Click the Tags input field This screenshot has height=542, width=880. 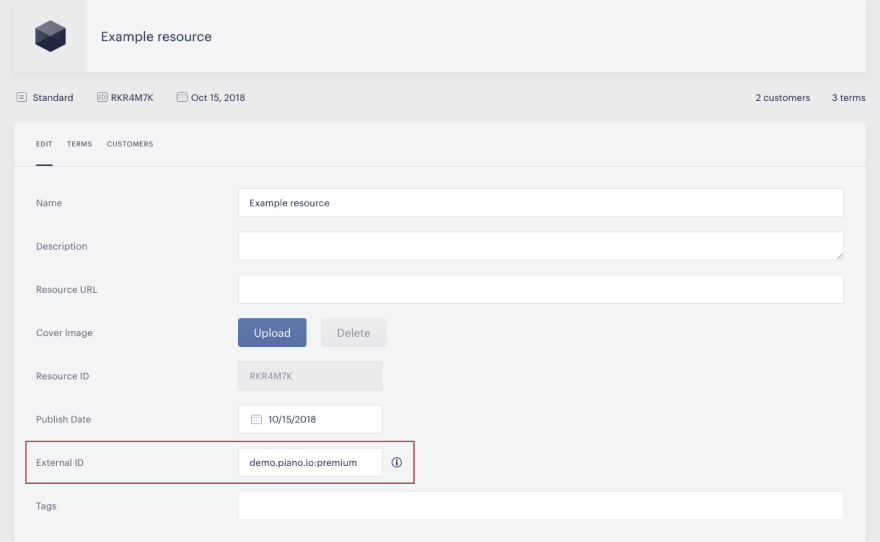click(540, 506)
